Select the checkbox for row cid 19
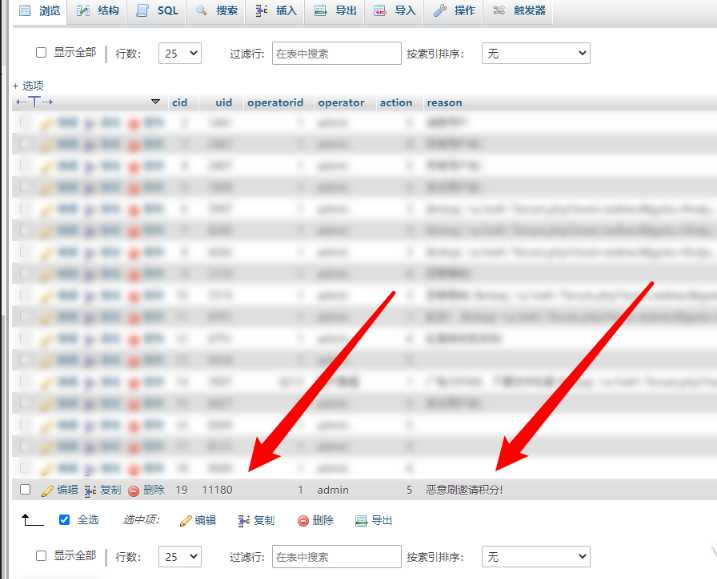Image resolution: width=717 pixels, height=579 pixels. pyautogui.click(x=26, y=490)
